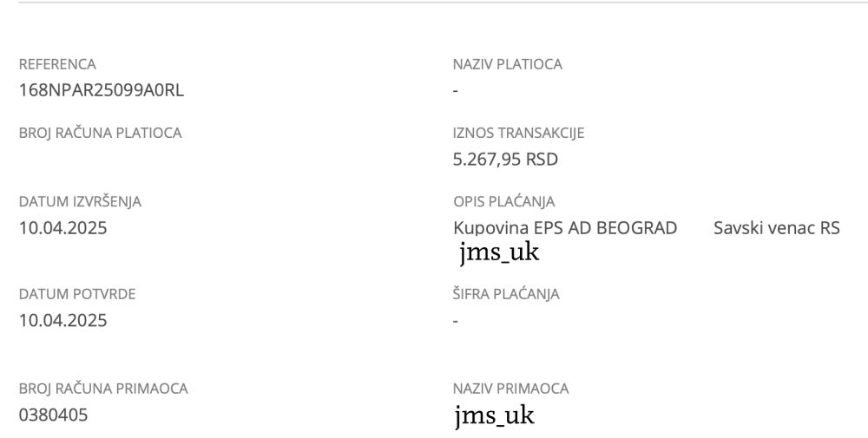Select the reference number 168NPAR25099A0RL
Viewport: 868px width, 438px height.
pos(102,90)
